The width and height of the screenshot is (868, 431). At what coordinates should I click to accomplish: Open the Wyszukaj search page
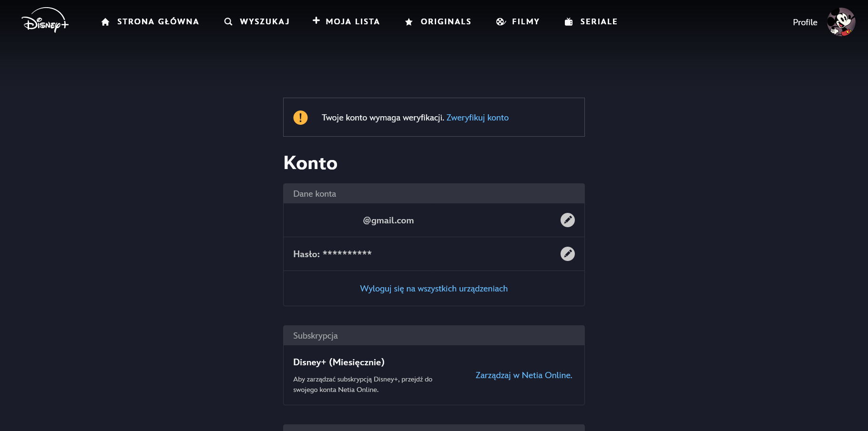[x=265, y=22]
